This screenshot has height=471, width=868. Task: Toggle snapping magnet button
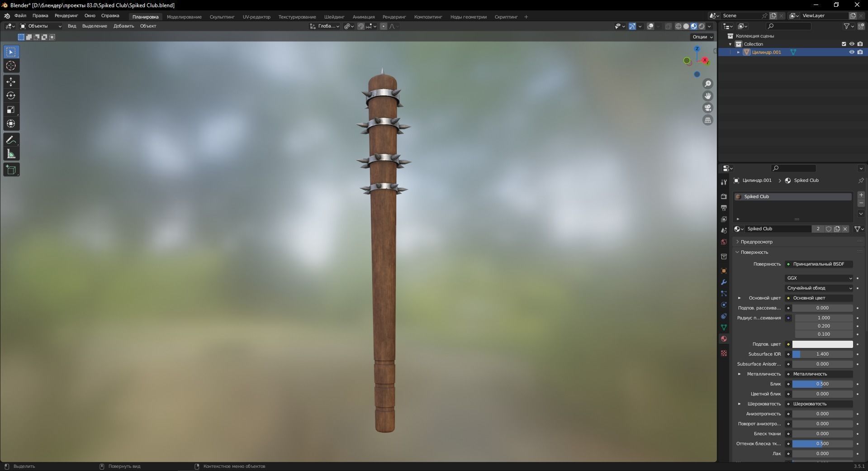coord(360,26)
